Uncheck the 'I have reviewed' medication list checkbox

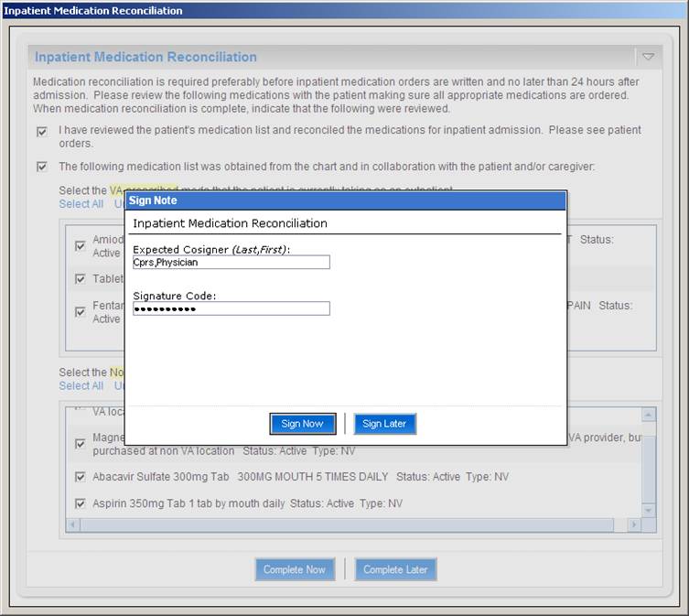click(41, 131)
